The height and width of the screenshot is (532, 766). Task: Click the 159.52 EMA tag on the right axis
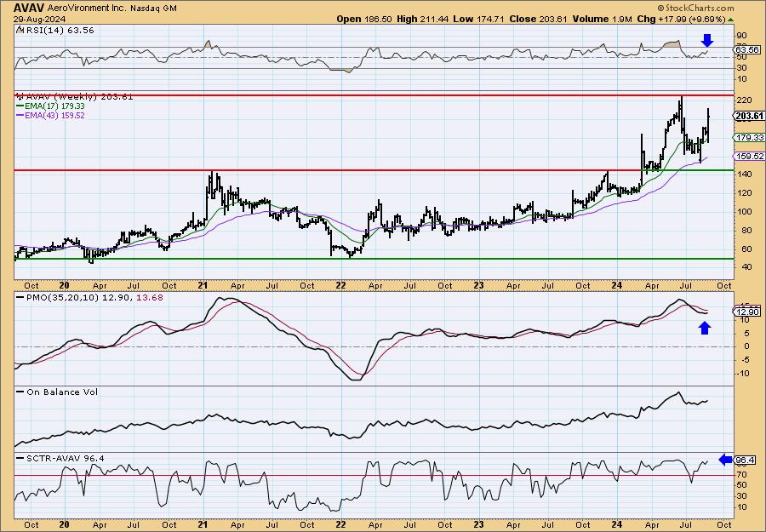click(x=749, y=157)
